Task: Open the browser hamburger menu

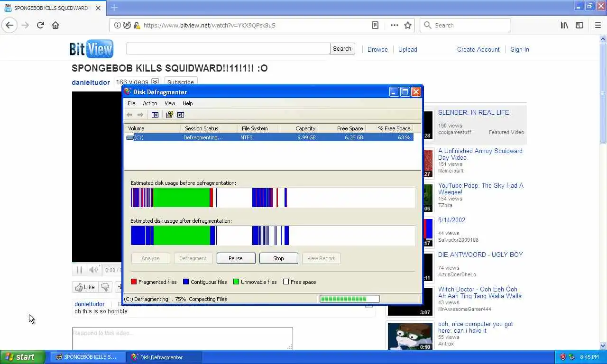Action: (x=598, y=25)
